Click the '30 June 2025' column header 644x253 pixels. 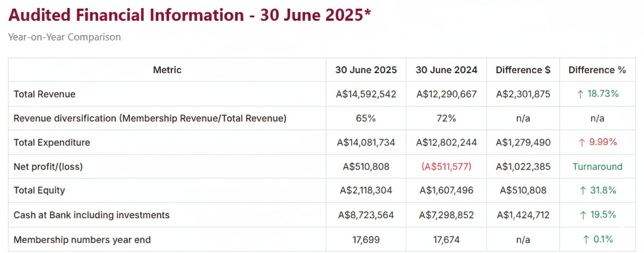[x=366, y=70]
